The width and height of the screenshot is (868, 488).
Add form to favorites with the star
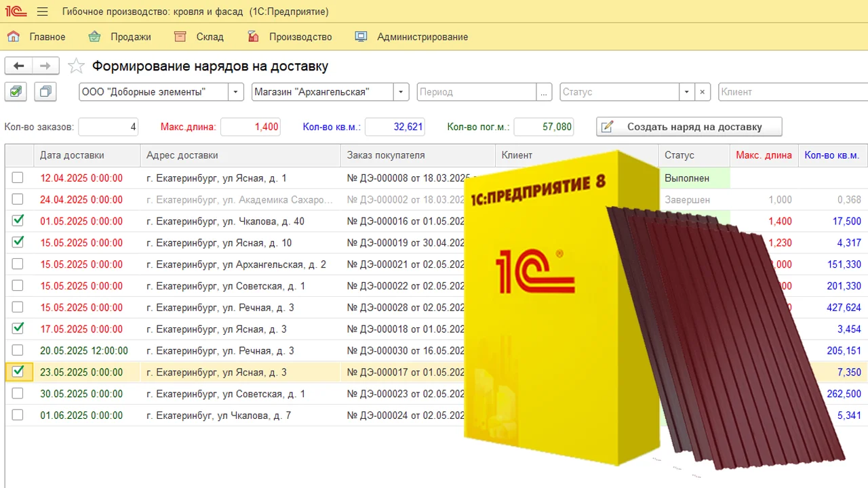coord(76,66)
